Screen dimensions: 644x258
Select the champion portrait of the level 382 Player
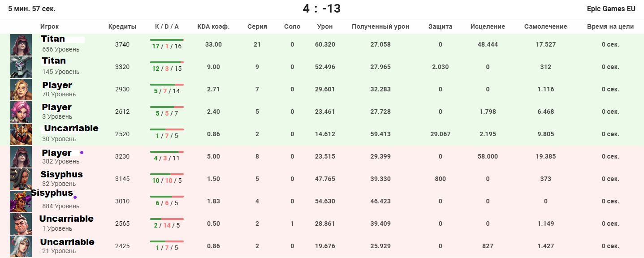click(x=21, y=157)
